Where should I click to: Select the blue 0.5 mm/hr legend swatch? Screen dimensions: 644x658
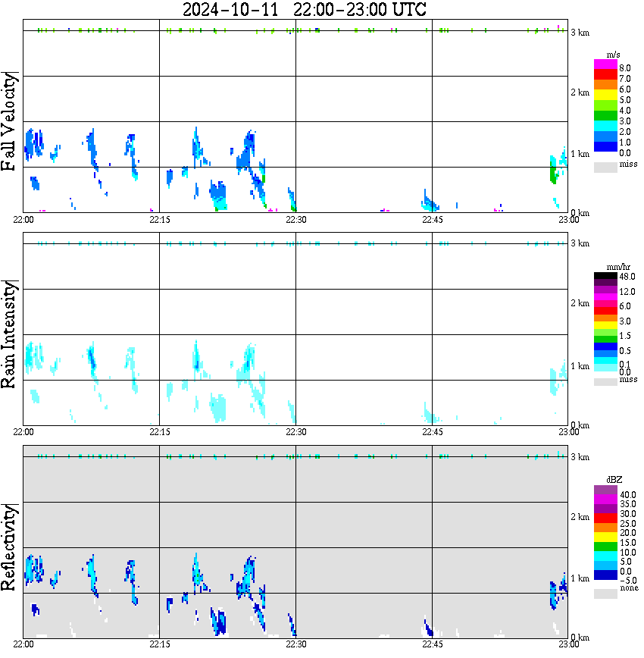pyautogui.click(x=605, y=346)
